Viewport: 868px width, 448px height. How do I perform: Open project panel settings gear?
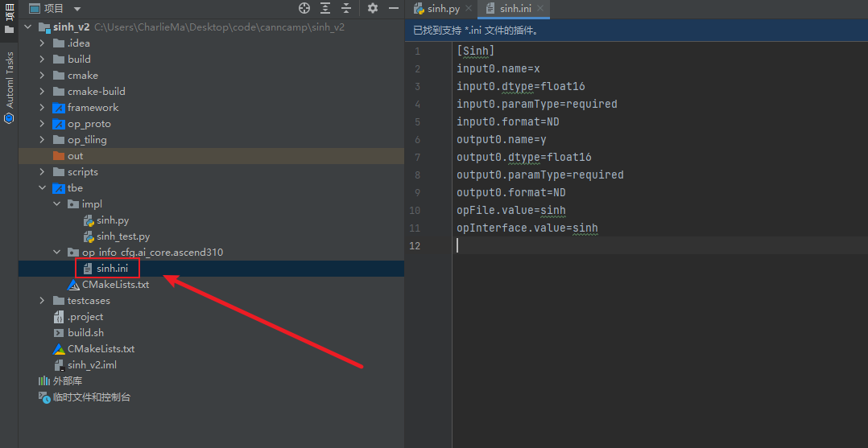coord(373,8)
